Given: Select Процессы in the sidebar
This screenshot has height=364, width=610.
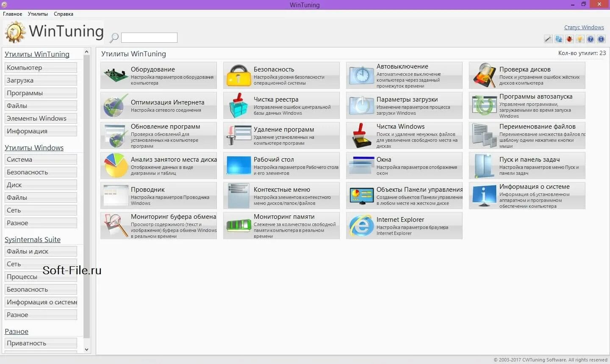Looking at the screenshot, I should tap(41, 277).
